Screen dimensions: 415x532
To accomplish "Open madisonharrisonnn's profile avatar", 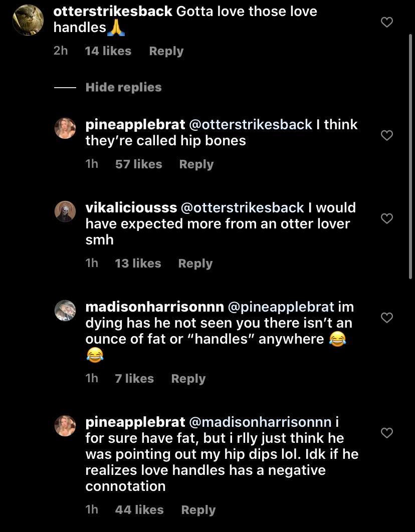I will tap(65, 311).
